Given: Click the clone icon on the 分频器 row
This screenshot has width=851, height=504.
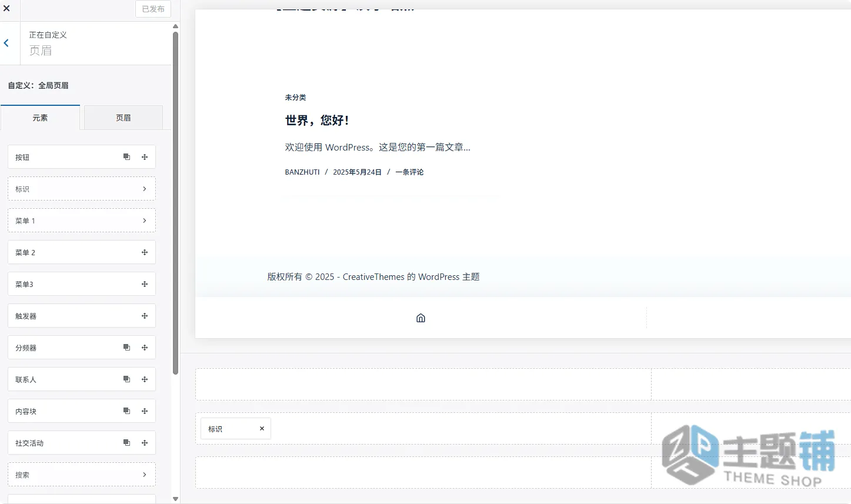Looking at the screenshot, I should (126, 348).
